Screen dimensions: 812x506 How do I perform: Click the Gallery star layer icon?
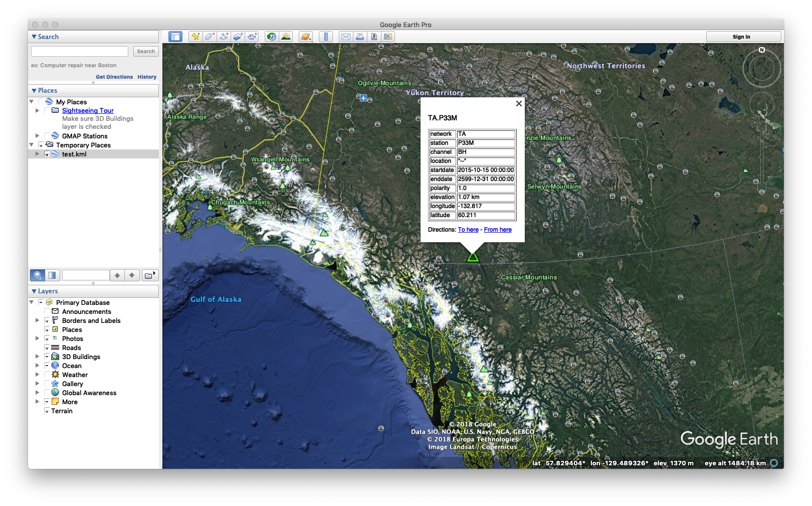point(55,384)
